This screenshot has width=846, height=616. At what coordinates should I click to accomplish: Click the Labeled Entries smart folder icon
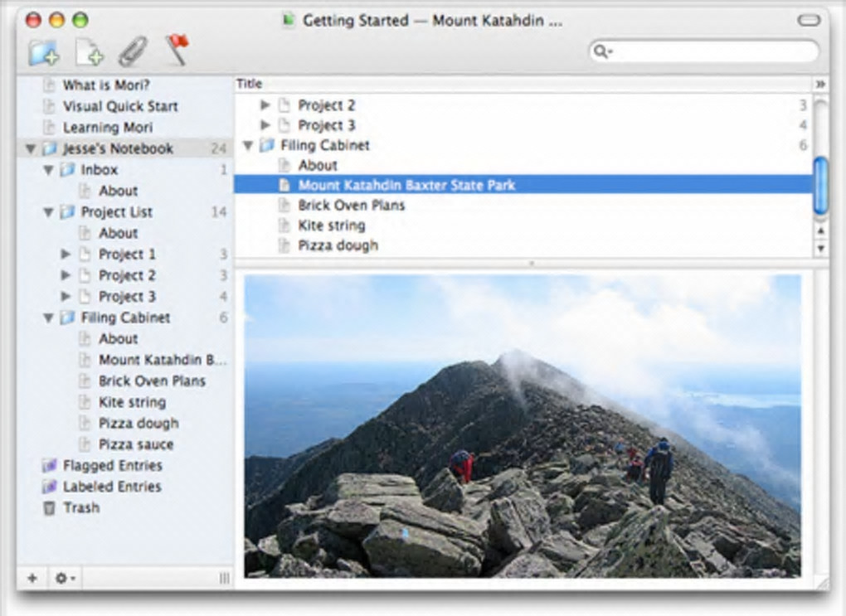(x=50, y=486)
